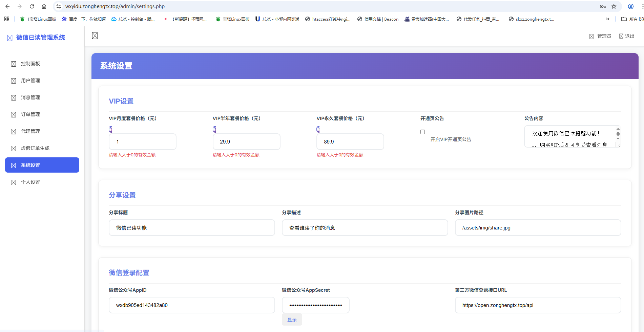Viewport: 644px width, 332px height.
Task: Click the sidebar toggle icon in header
Action: (x=95, y=36)
